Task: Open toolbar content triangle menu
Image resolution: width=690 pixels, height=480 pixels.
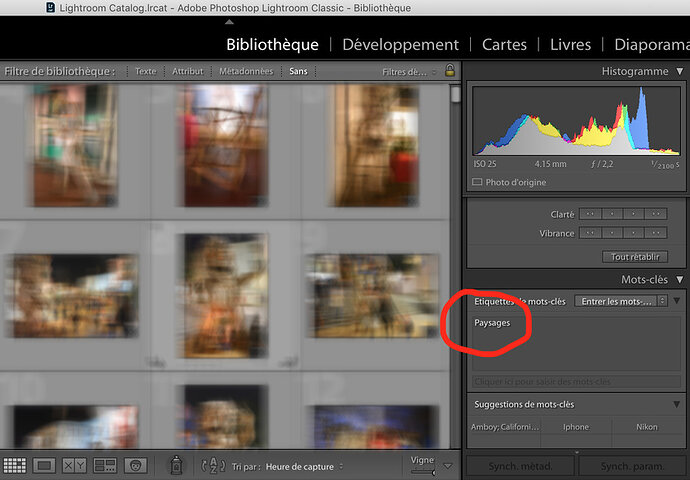Action: [448, 466]
